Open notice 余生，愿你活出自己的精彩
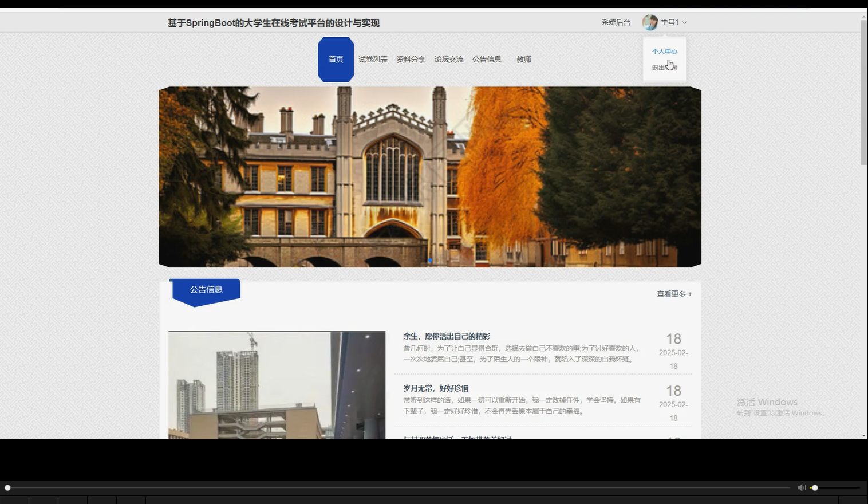The width and height of the screenshot is (868, 504). 447,336
